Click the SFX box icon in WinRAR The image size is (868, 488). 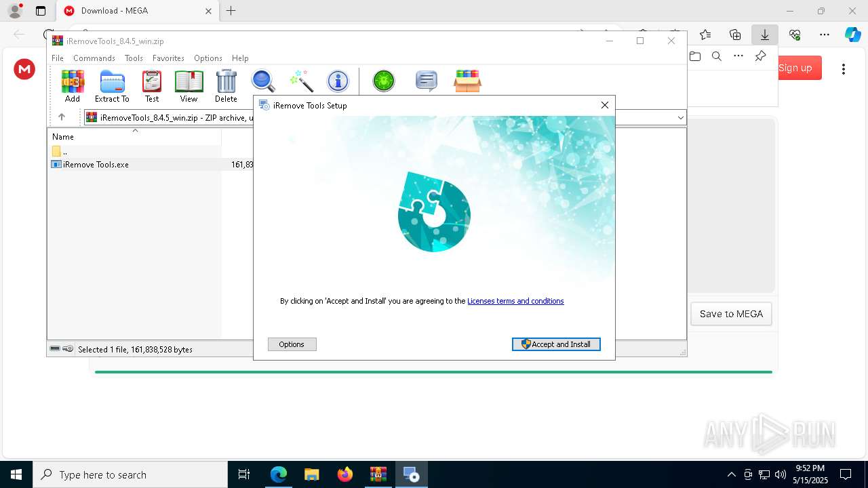pyautogui.click(x=467, y=81)
